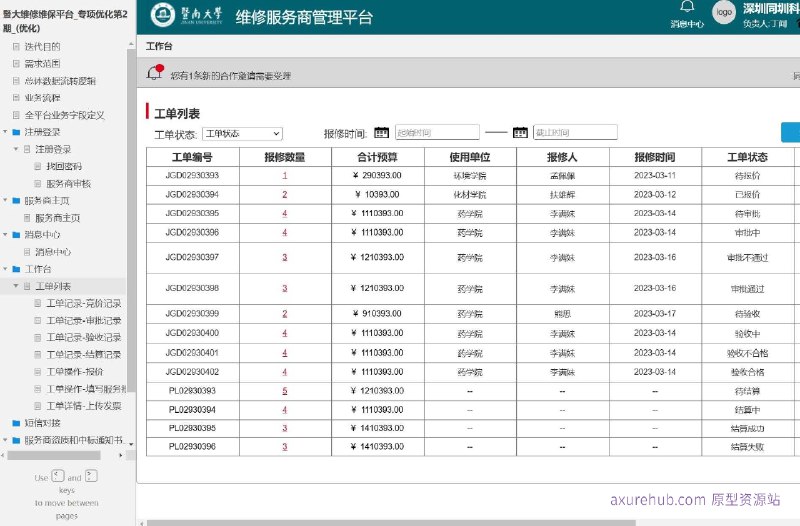Open the 找回密码 page
The image size is (800, 526).
click(x=64, y=166)
